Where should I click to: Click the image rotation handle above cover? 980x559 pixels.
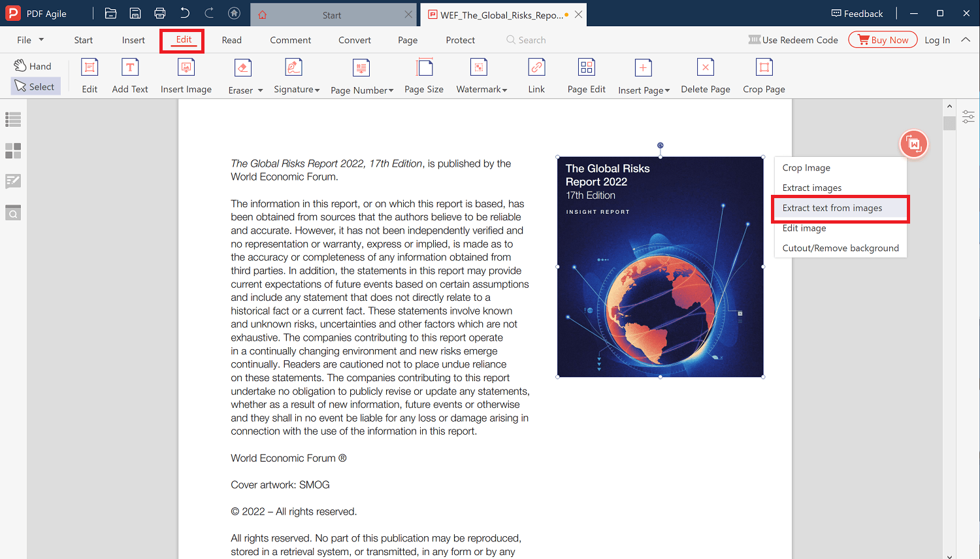661,145
